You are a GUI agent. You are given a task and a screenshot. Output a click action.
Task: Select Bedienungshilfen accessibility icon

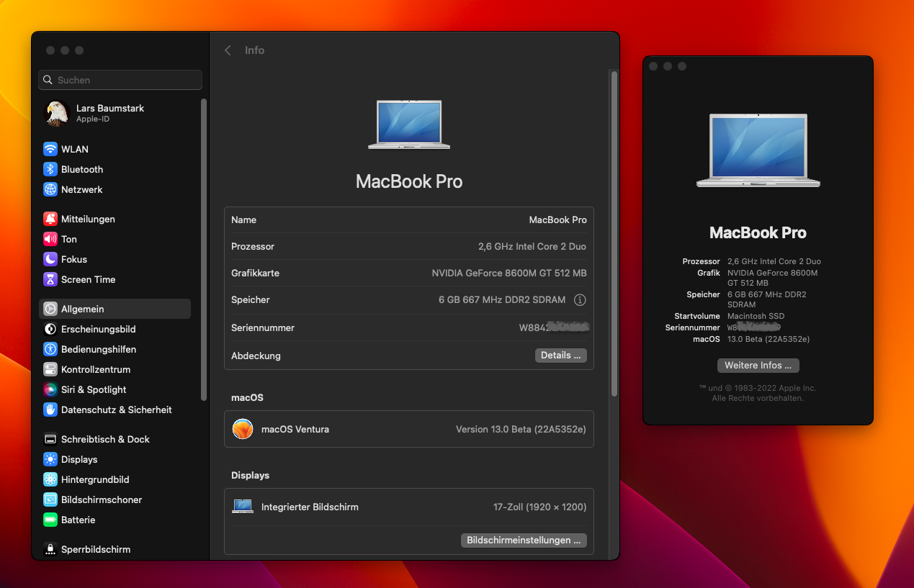[x=50, y=349]
